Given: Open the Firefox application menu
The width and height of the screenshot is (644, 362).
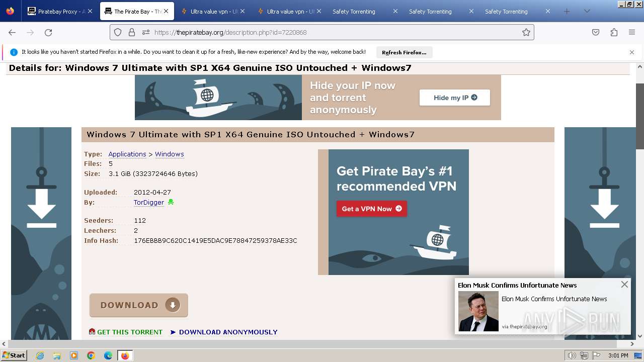Looking at the screenshot, I should pos(632,32).
